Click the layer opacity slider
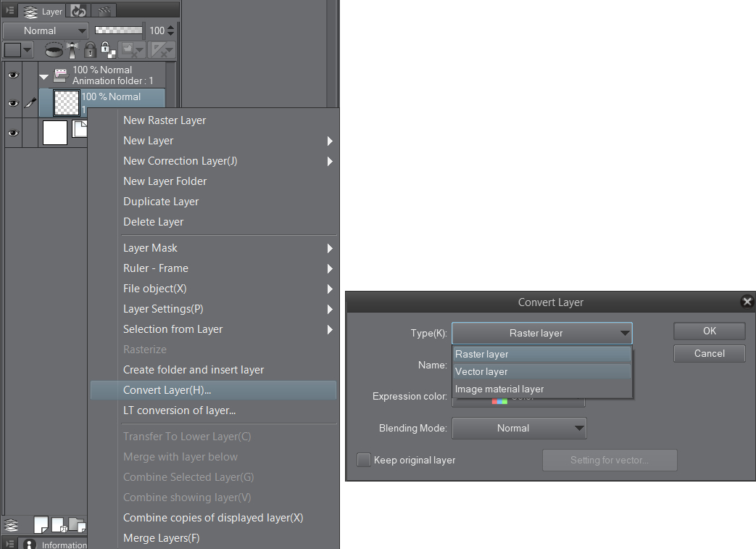Screen dimensions: 756x549 119,30
